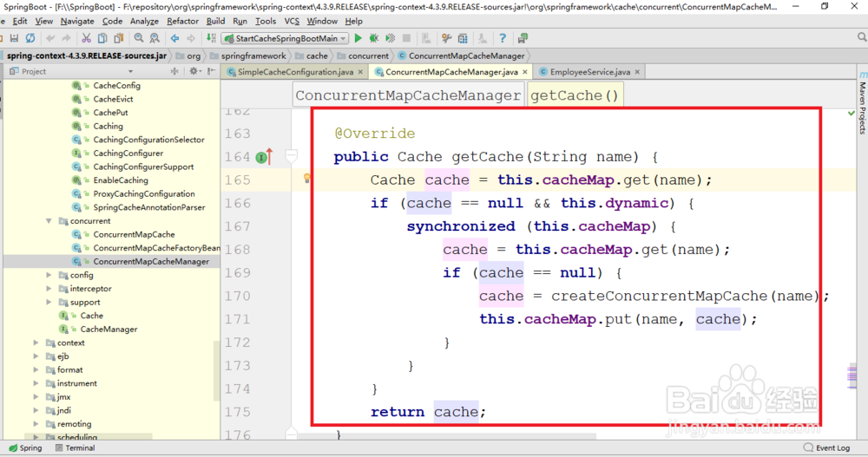Click the Save All toolbar icon

click(x=15, y=38)
